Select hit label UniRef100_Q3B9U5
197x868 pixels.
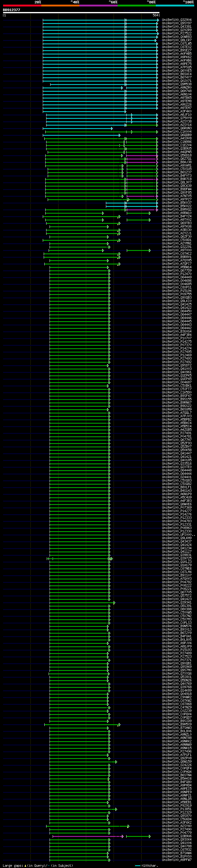pos(177,149)
